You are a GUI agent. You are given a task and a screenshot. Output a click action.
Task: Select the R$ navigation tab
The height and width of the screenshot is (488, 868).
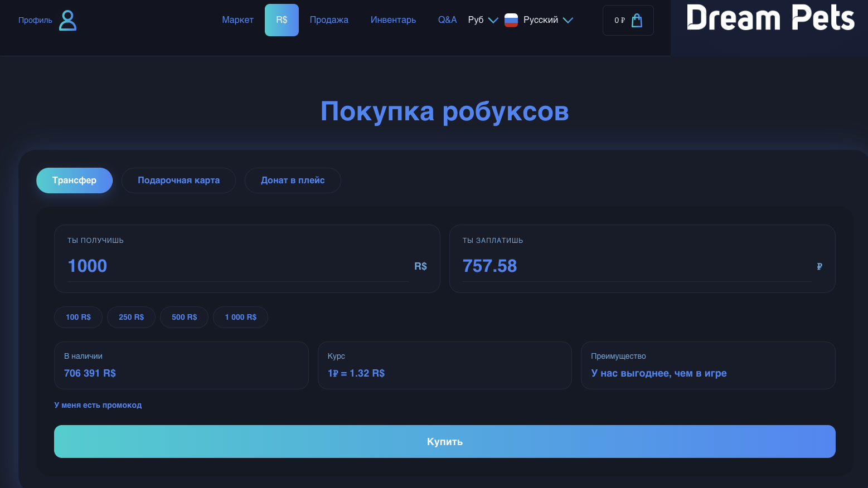pos(282,20)
